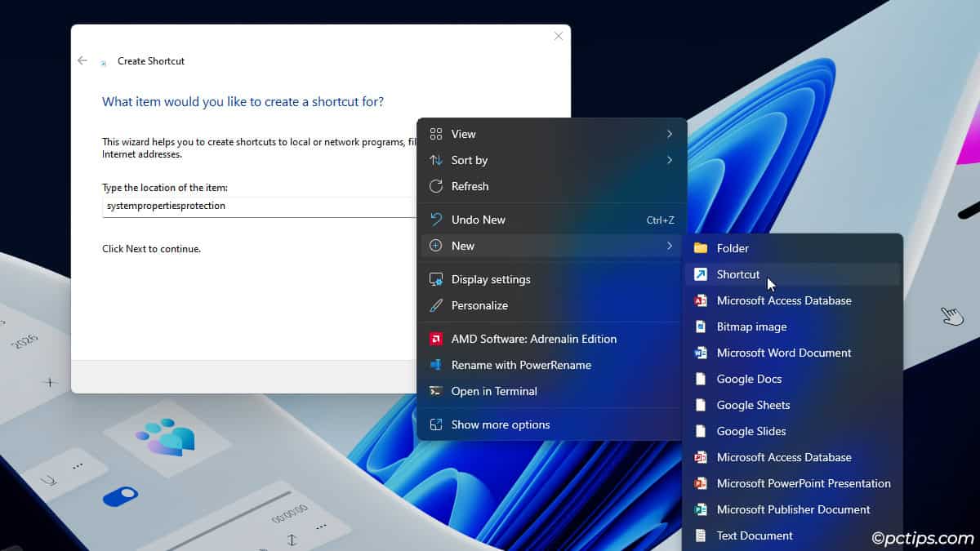The height and width of the screenshot is (551, 980).
Task: Expand the Sort by submenu arrow
Action: (670, 160)
